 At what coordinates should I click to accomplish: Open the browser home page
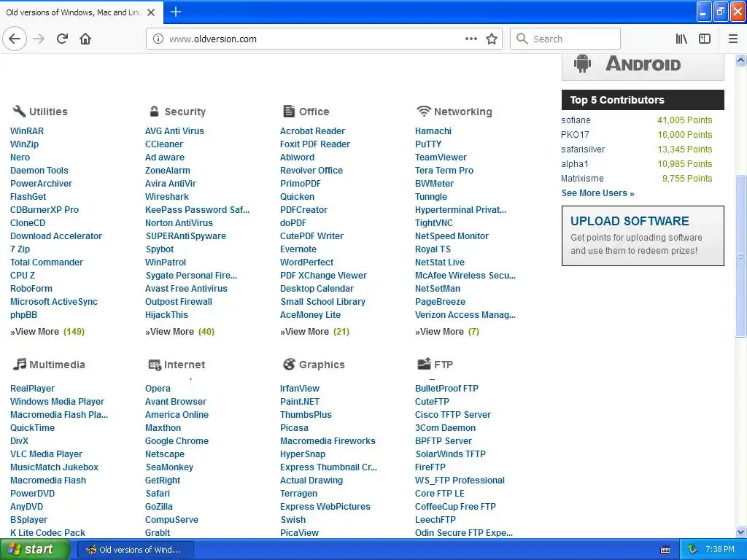tap(85, 39)
